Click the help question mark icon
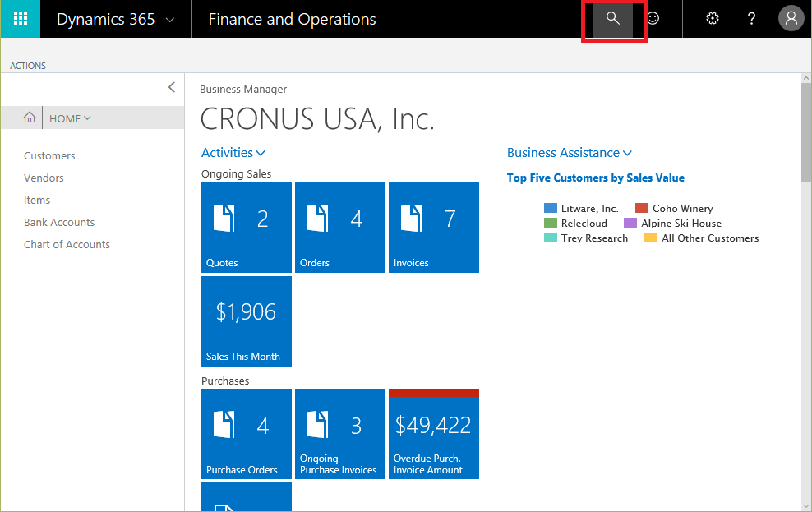Viewport: 812px width, 512px height. pos(751,19)
